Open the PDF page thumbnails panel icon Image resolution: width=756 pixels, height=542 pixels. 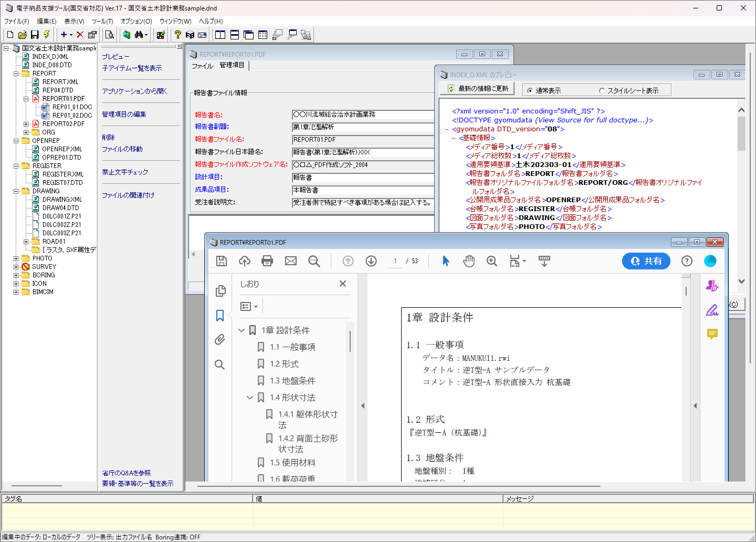220,290
